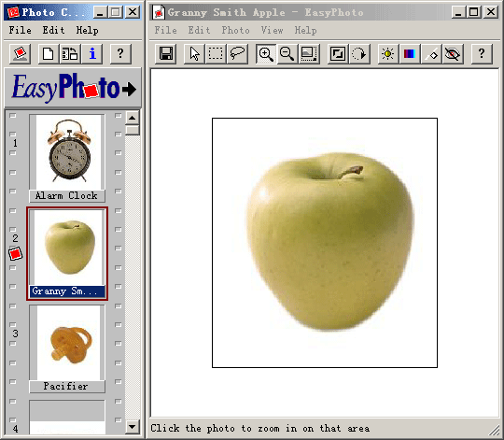Open the color balance tool icon
The image size is (504, 440).
click(x=410, y=53)
